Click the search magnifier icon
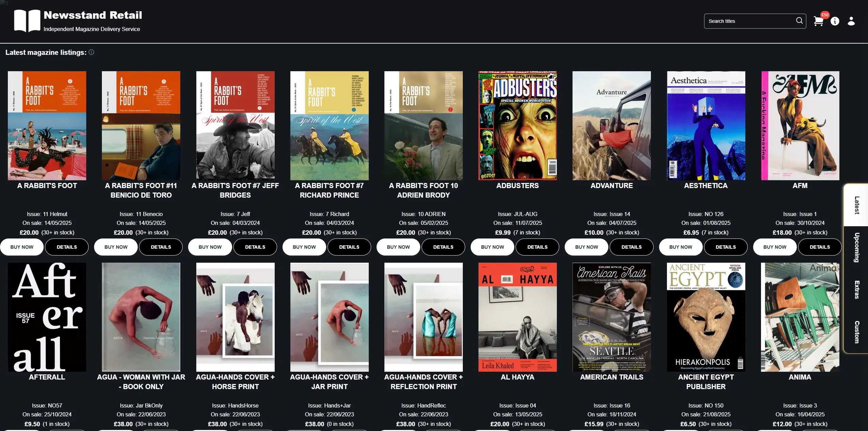The height and width of the screenshot is (431, 868). [x=799, y=21]
